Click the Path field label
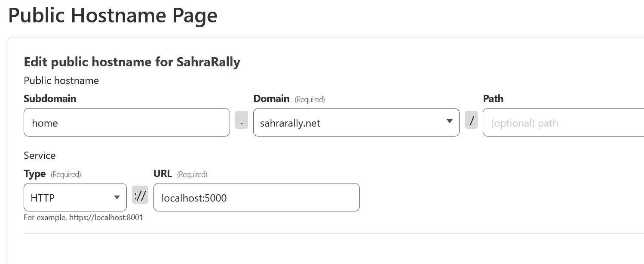Screen dimensions: 644x264 coord(493,99)
